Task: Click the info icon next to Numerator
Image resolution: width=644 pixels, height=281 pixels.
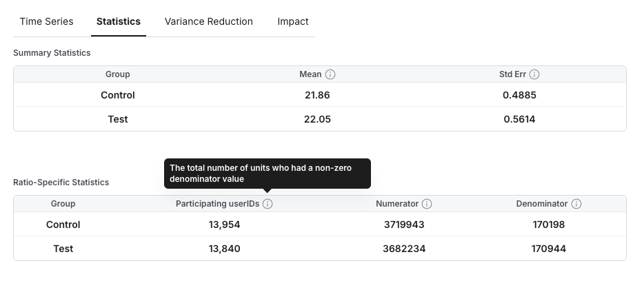Action: 427,204
